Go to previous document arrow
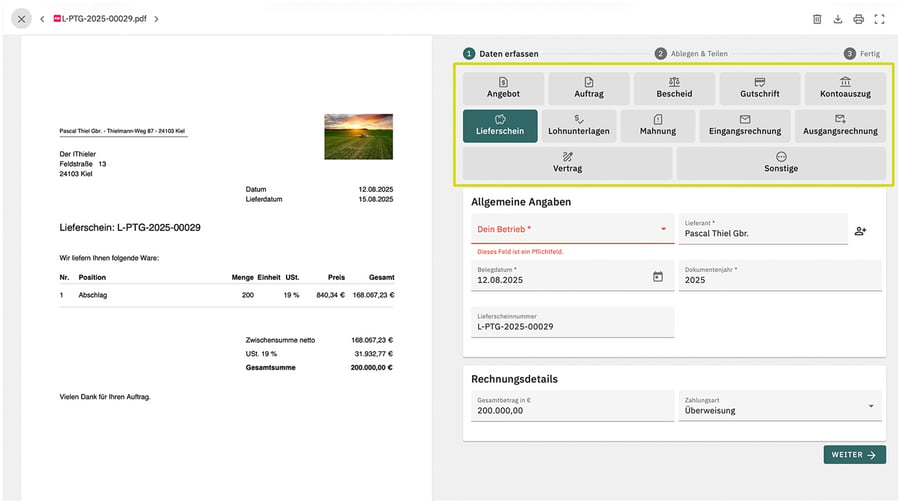The width and height of the screenshot is (900, 502). [42, 19]
